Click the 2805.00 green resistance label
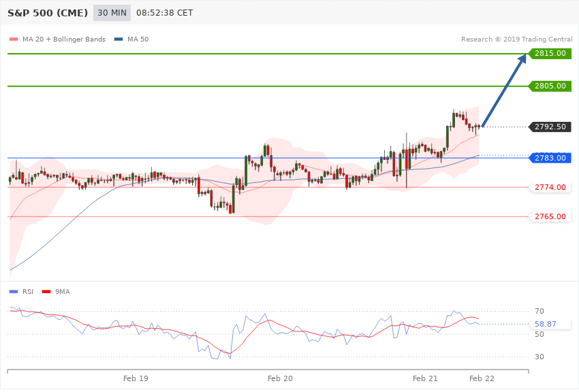This screenshot has height=392, width=579. [x=550, y=86]
